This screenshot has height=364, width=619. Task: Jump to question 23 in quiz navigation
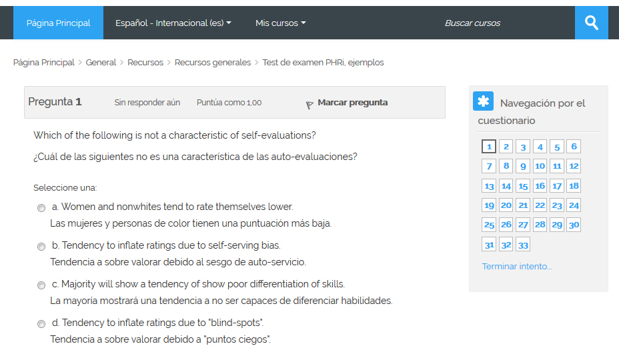pyautogui.click(x=557, y=205)
